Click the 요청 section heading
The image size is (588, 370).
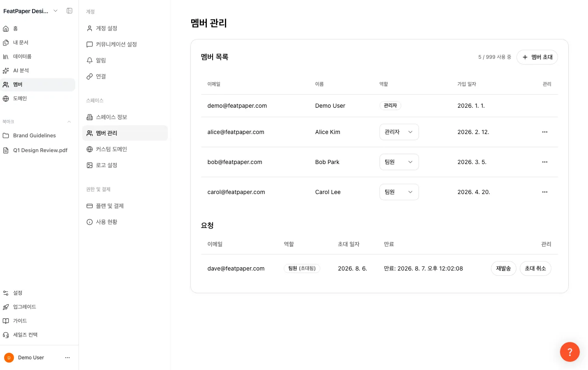[x=207, y=225]
